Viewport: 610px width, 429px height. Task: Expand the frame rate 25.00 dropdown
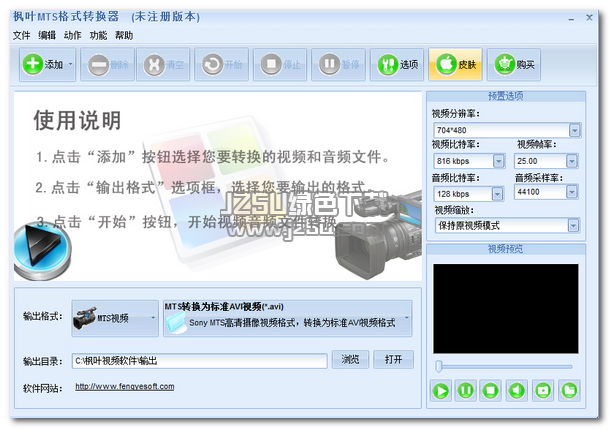pos(571,161)
